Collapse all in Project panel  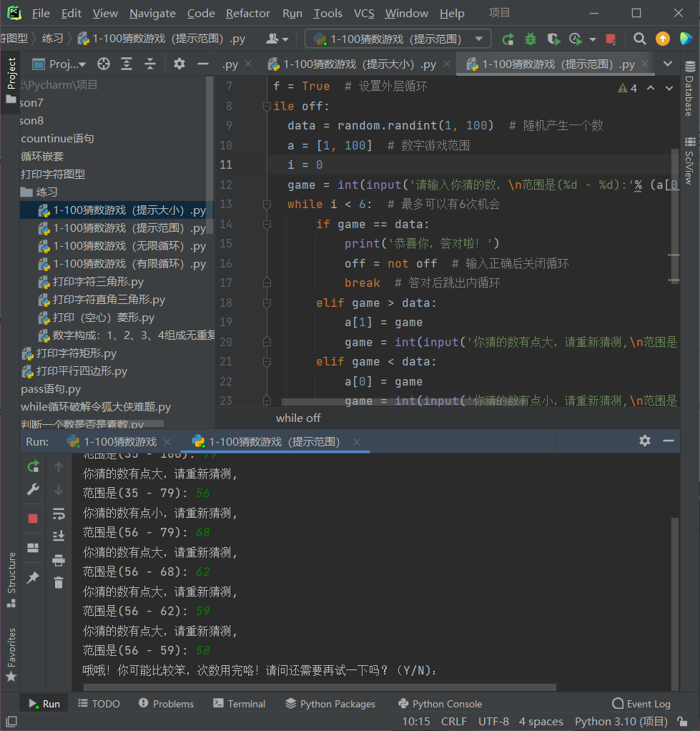click(x=149, y=64)
